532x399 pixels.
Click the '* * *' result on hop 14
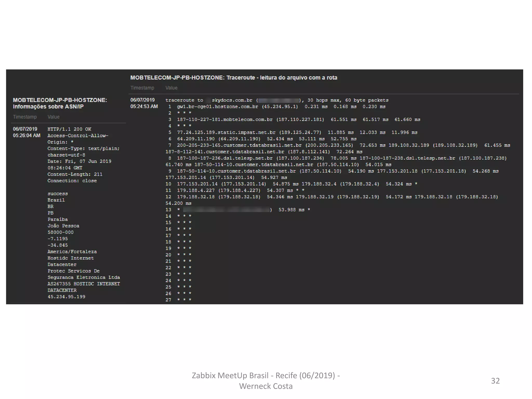pyautogui.click(x=184, y=216)
